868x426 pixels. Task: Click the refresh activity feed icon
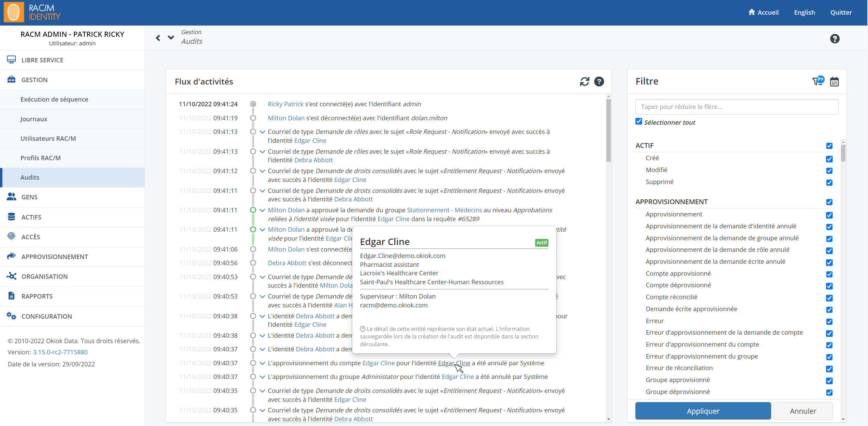click(x=584, y=81)
